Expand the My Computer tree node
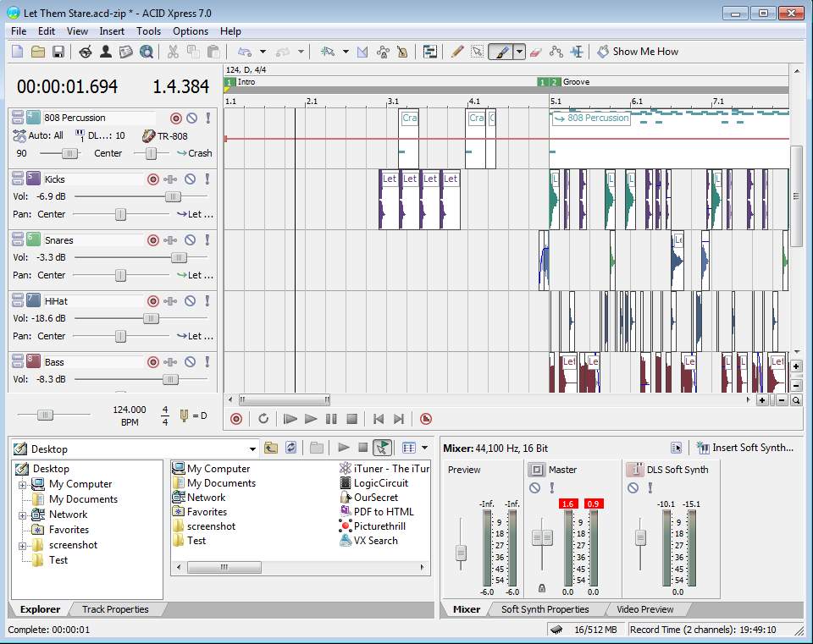Screen dimensions: 813x644 [23, 484]
